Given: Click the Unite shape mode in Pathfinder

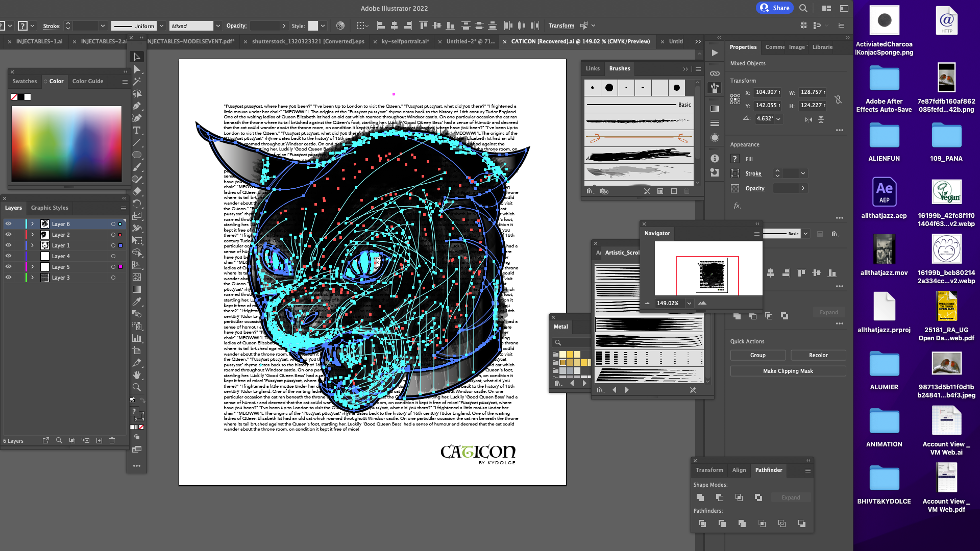Looking at the screenshot, I should pyautogui.click(x=700, y=497).
